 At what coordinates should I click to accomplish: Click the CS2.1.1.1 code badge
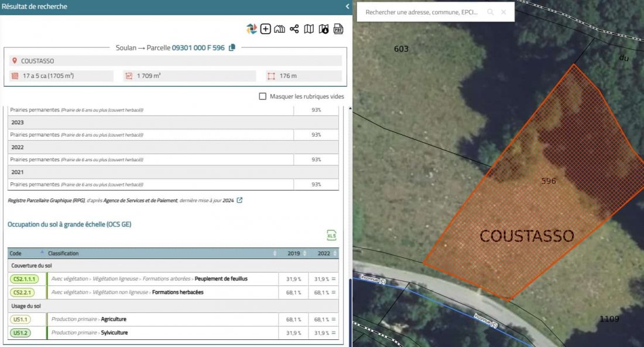point(25,279)
